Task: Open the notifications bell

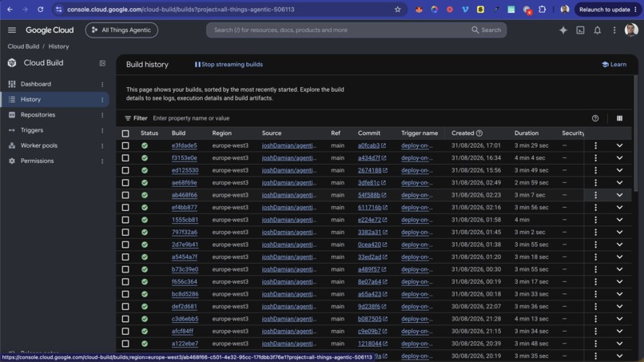Action: point(597,30)
